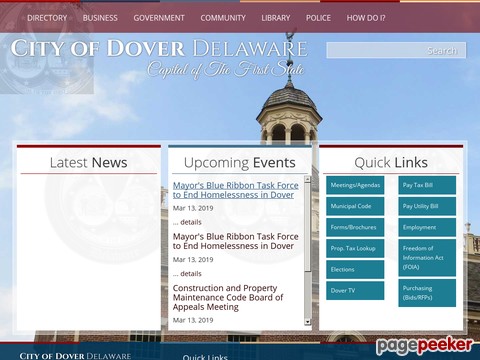This screenshot has height=360, width=480.
Task: Open Employment quick link
Action: [427, 227]
